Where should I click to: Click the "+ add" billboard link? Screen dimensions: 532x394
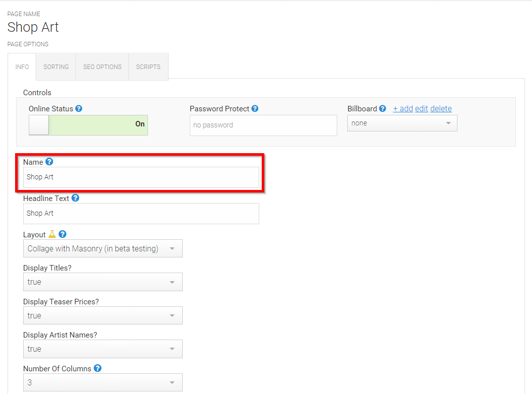coord(403,109)
